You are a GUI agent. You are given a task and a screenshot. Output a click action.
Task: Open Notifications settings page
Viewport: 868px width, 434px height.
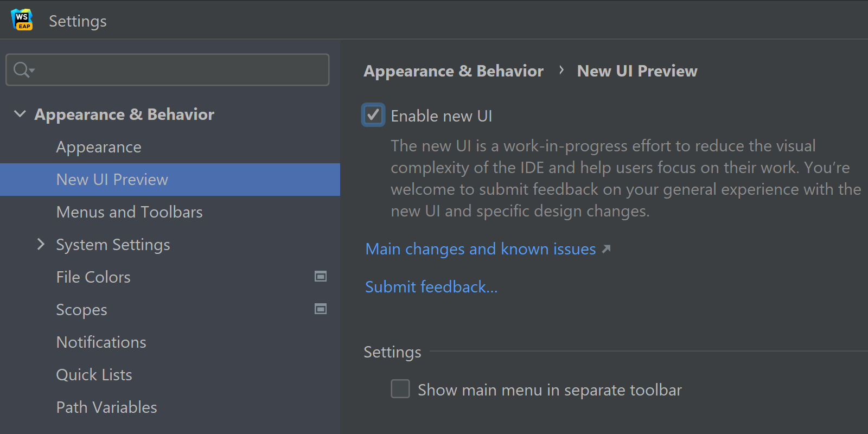(101, 342)
